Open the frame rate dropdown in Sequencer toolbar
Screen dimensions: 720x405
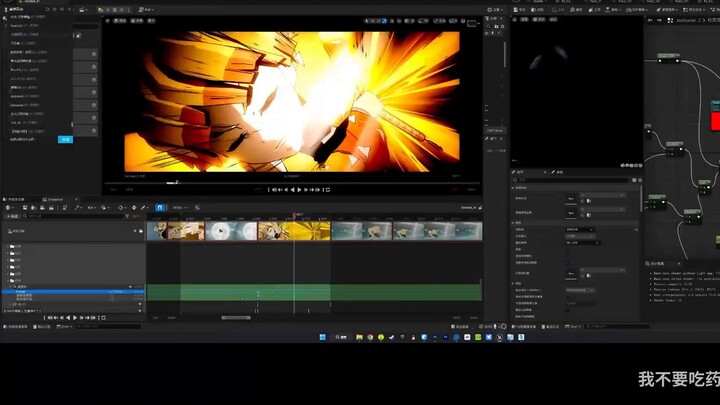pyautogui.click(x=179, y=208)
